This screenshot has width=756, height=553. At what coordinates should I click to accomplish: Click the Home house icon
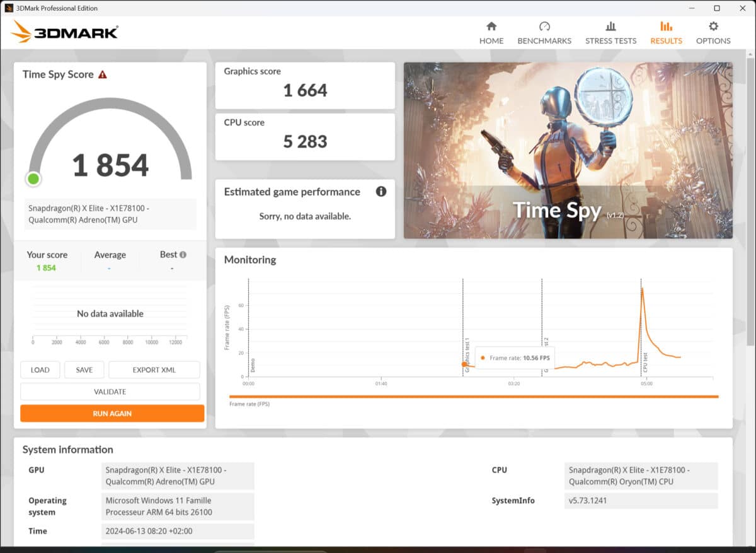click(491, 26)
